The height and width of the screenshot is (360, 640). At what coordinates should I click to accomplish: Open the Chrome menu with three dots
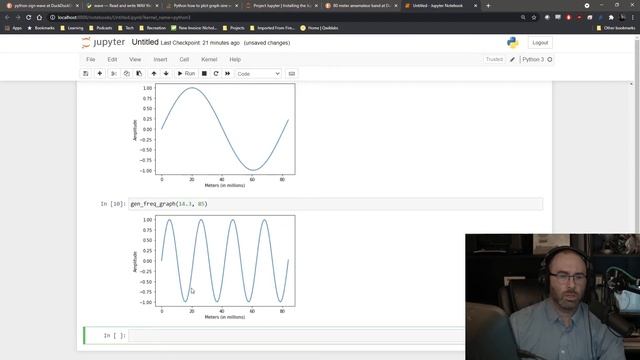pos(633,18)
